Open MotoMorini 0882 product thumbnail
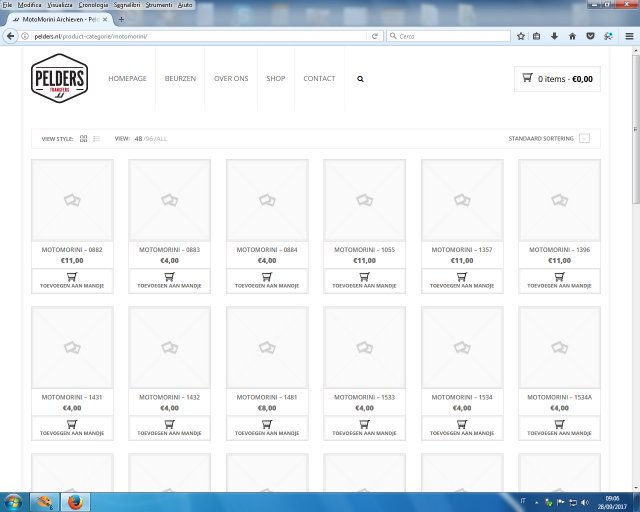 [x=72, y=200]
